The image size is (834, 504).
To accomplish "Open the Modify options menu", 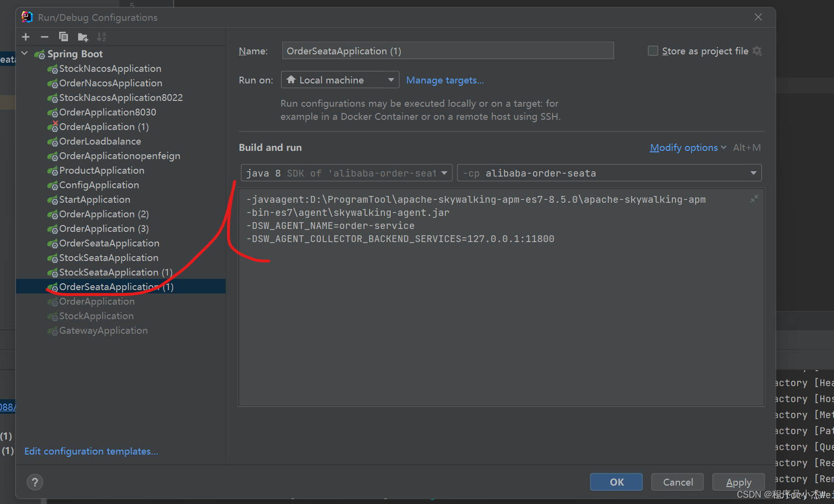I will pyautogui.click(x=688, y=147).
